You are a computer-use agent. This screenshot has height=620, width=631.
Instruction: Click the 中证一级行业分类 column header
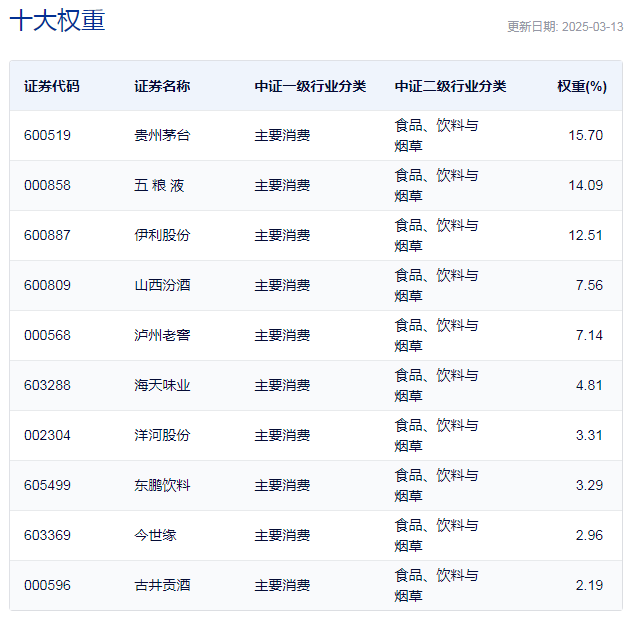(310, 86)
